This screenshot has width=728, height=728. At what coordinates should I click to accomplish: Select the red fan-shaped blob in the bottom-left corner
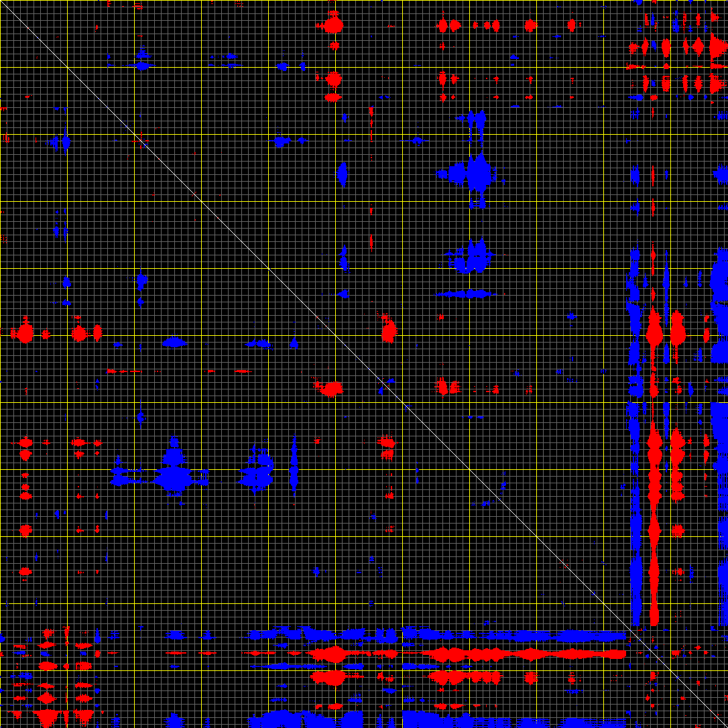(47, 716)
